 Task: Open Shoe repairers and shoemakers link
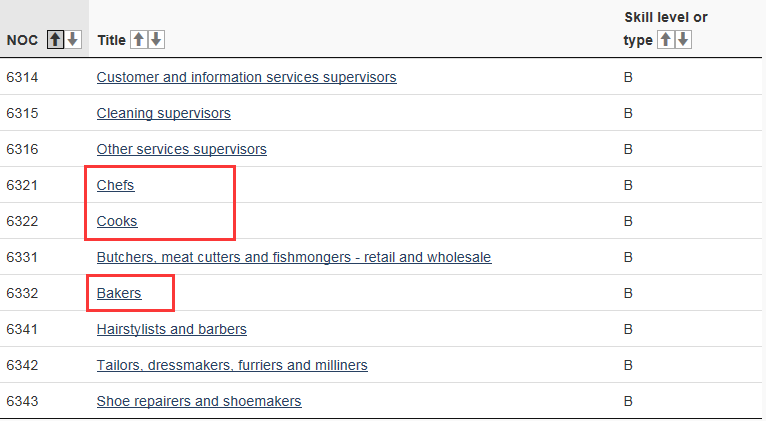199,401
